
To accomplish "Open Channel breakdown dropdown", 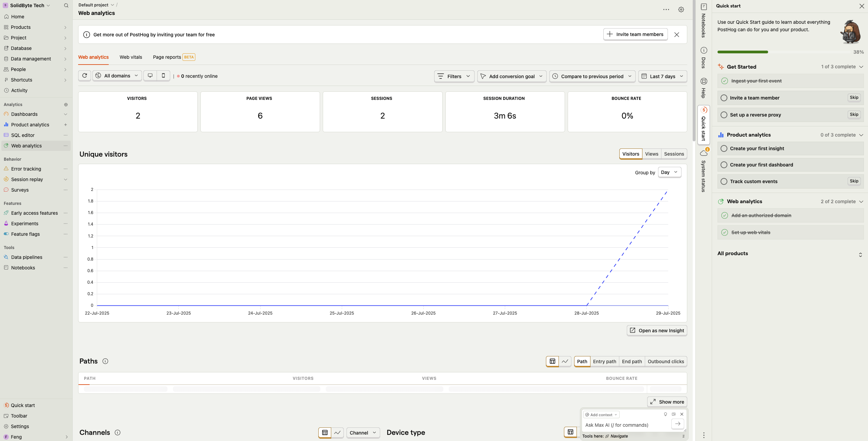I will (x=363, y=433).
